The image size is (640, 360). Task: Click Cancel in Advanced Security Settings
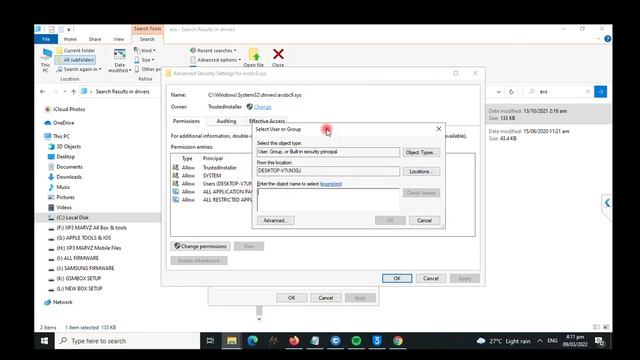coord(431,278)
